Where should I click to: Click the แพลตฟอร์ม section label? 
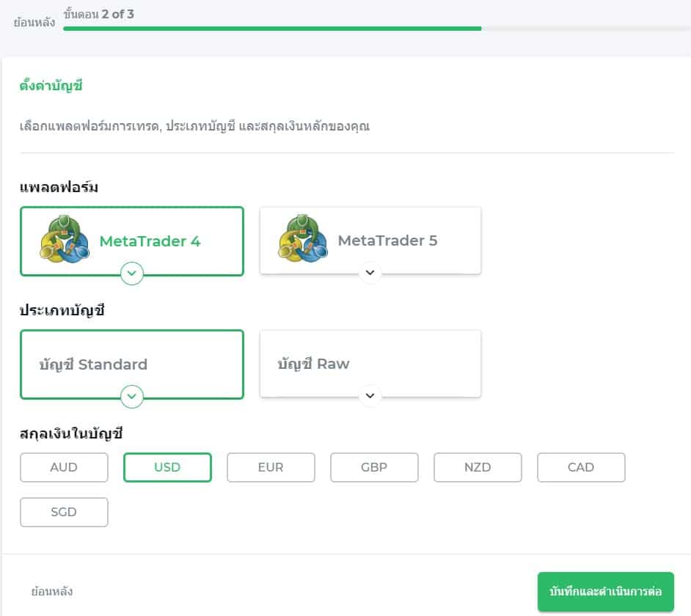tap(59, 187)
